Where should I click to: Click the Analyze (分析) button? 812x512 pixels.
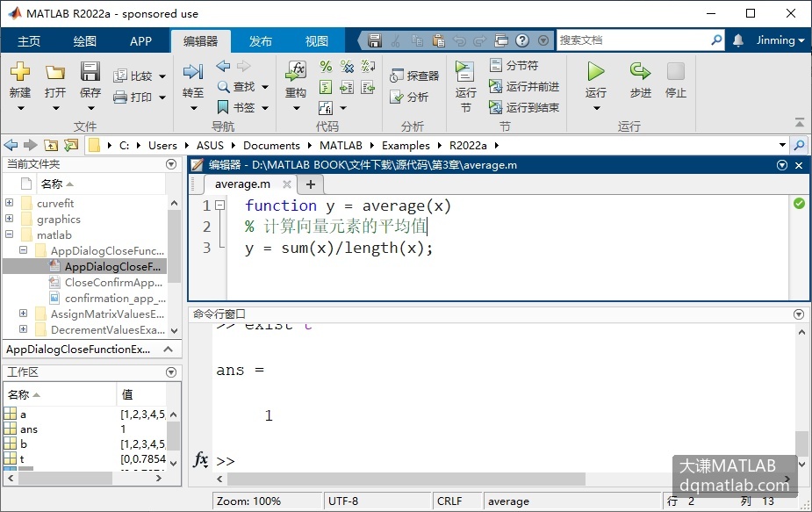coord(409,97)
